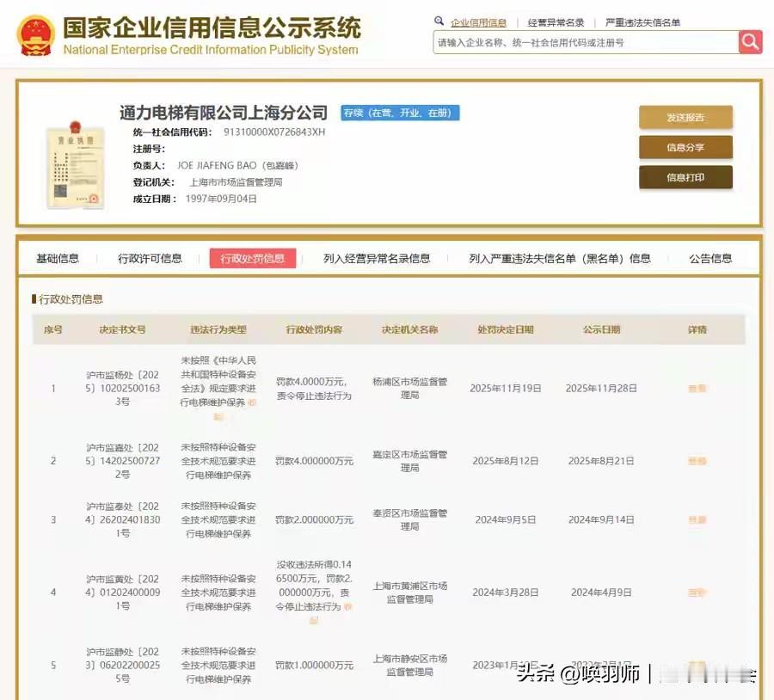Click the penalty 罚款2.000000万元 in row 3
The width and height of the screenshot is (774, 700).
(314, 519)
